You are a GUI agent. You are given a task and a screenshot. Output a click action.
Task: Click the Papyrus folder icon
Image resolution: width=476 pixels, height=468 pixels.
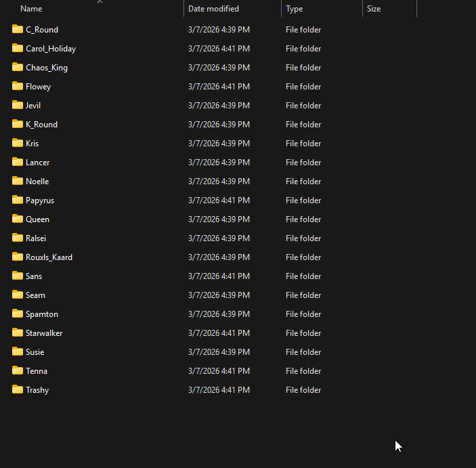(x=18, y=200)
